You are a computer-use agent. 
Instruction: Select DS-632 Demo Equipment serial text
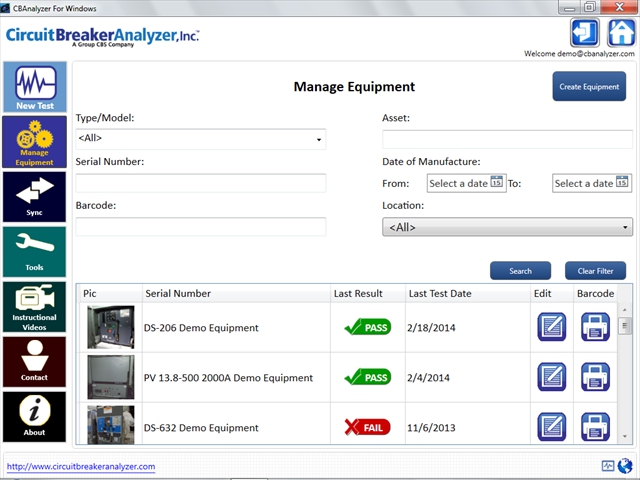201,428
